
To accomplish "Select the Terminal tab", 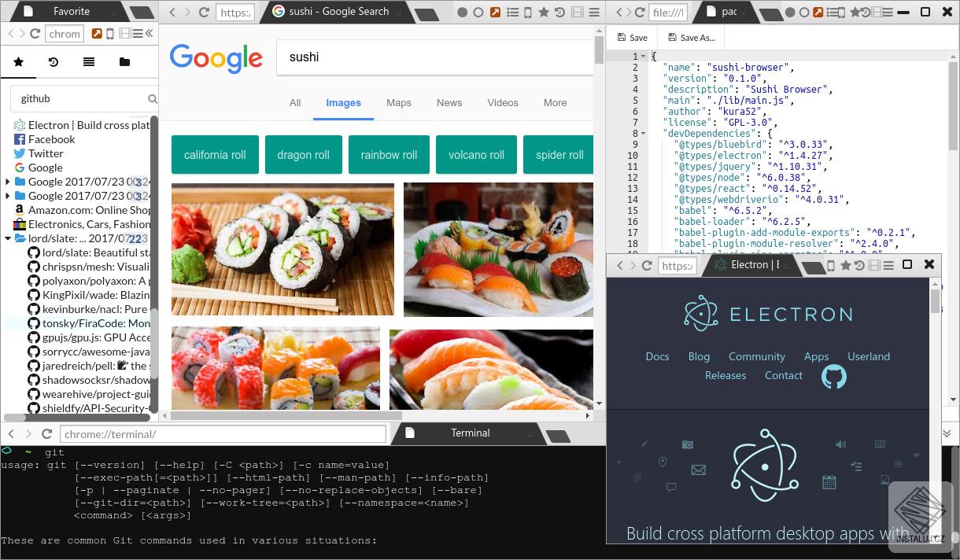I will click(x=470, y=433).
